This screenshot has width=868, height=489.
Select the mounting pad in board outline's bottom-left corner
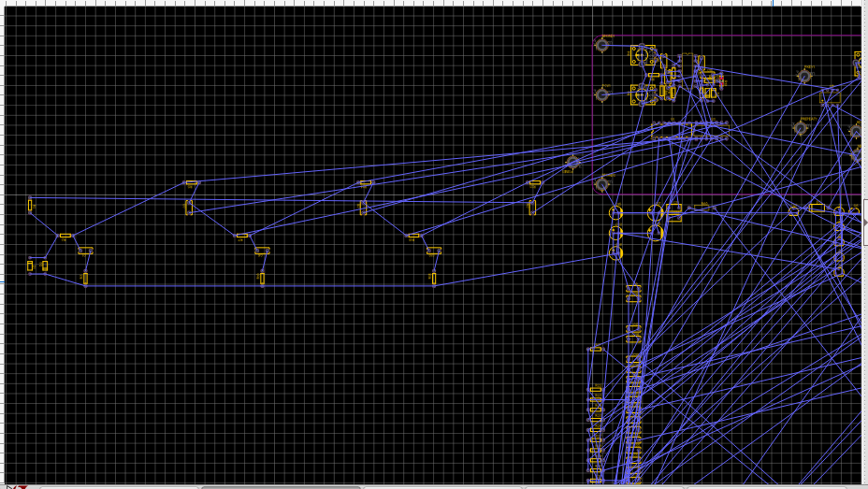pyautogui.click(x=601, y=183)
